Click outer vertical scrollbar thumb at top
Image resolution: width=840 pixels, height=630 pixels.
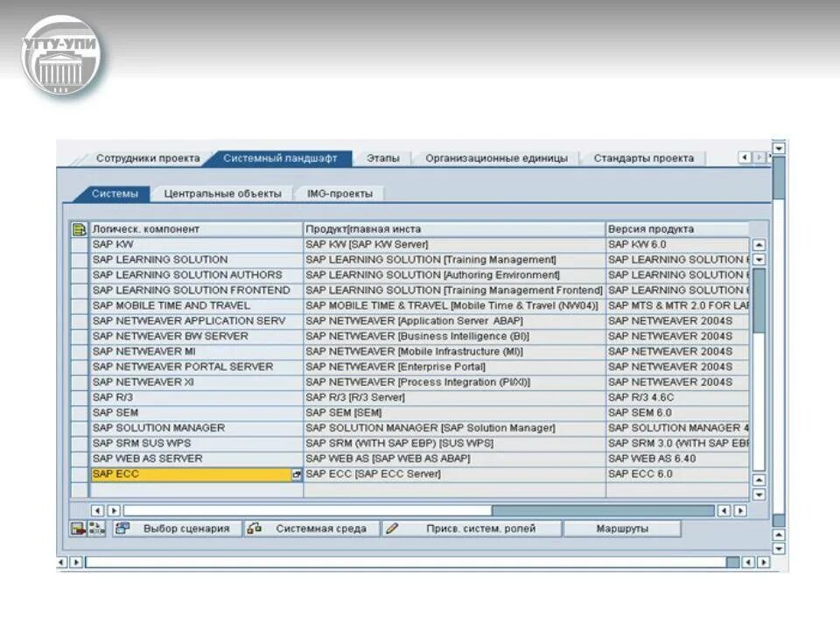click(x=779, y=177)
